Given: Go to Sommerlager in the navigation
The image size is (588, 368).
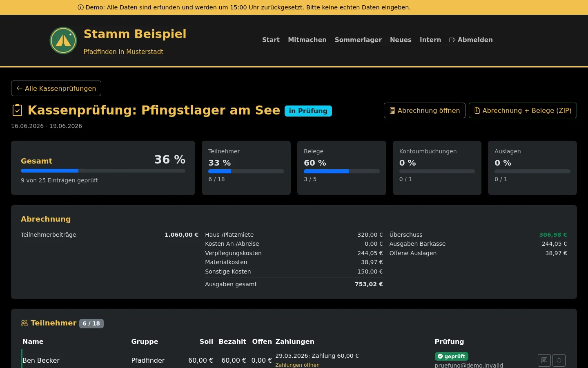Looking at the screenshot, I should (358, 40).
